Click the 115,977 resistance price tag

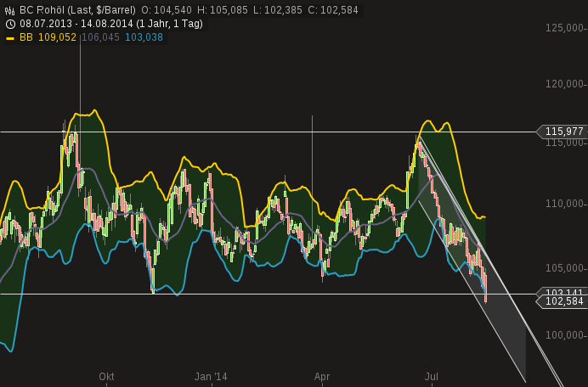coord(562,132)
